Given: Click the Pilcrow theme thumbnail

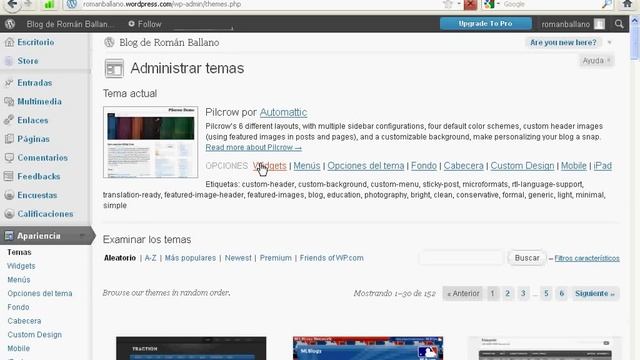Looking at the screenshot, I should click(x=151, y=142).
